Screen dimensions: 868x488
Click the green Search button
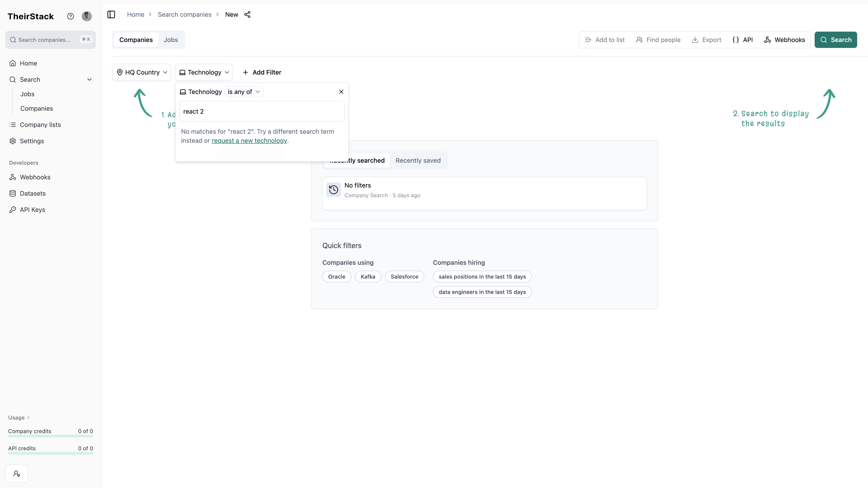836,40
